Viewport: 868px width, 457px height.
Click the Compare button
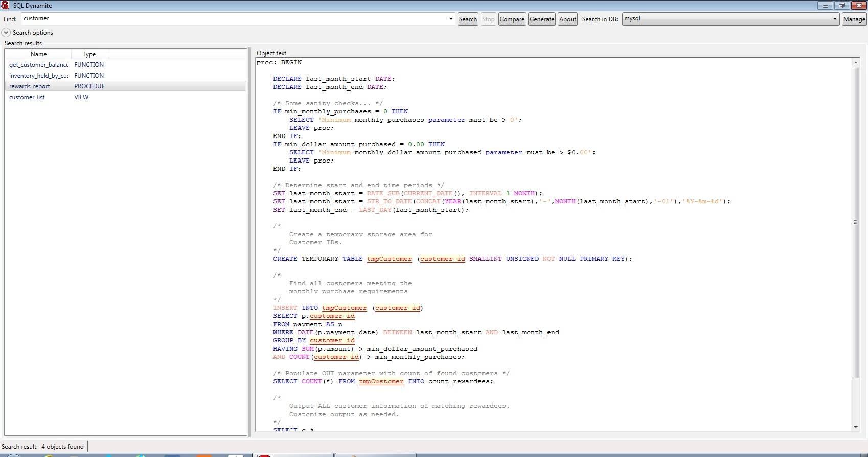512,19
